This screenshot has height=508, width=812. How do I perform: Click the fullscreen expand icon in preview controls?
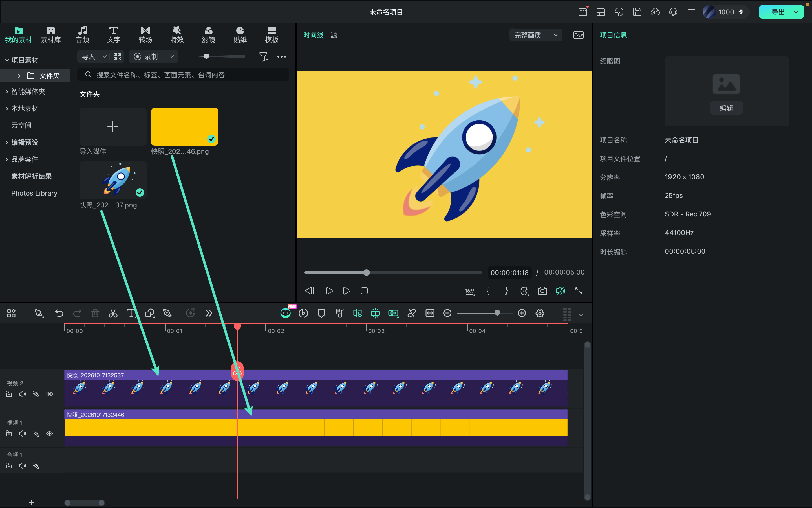click(579, 291)
